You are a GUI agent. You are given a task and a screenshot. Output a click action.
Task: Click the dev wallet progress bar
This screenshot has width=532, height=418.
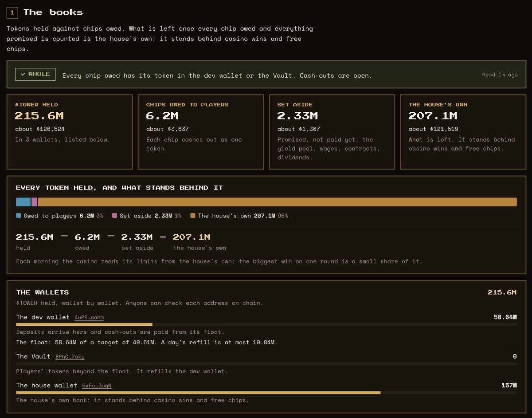tap(266, 325)
